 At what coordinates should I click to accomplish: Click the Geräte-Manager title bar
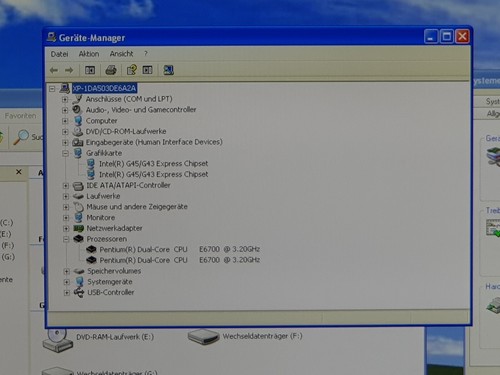tap(233, 37)
